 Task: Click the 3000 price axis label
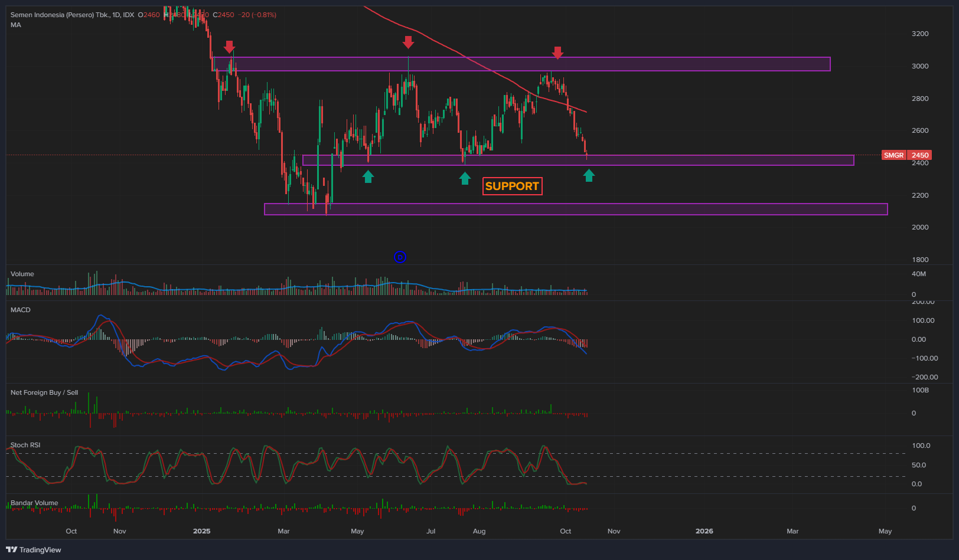coord(920,66)
